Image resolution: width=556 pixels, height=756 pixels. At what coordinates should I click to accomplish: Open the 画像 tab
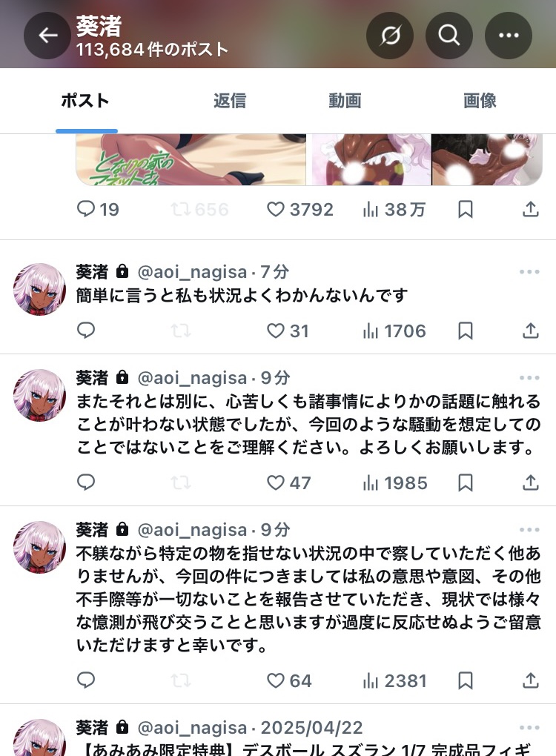(x=480, y=101)
